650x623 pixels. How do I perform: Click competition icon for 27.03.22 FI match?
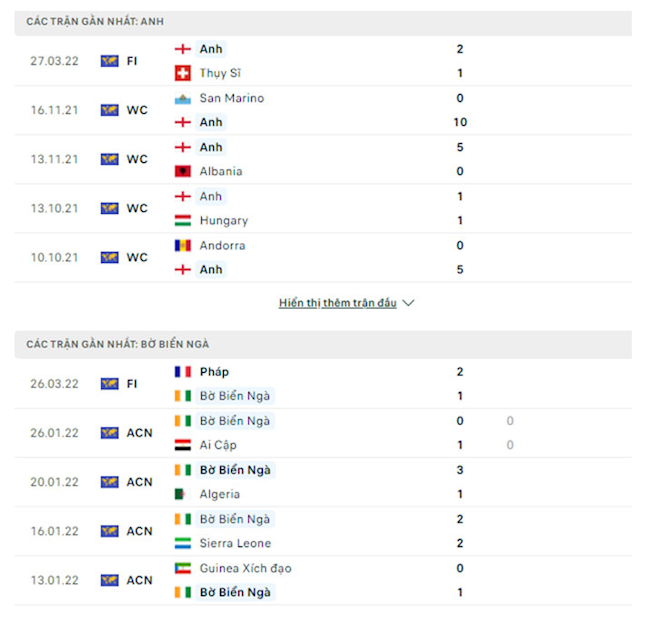coord(109,61)
